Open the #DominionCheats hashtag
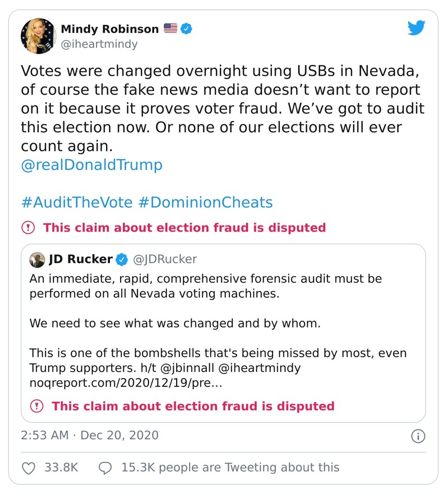Screen dimensions: 448x498 coord(205,202)
